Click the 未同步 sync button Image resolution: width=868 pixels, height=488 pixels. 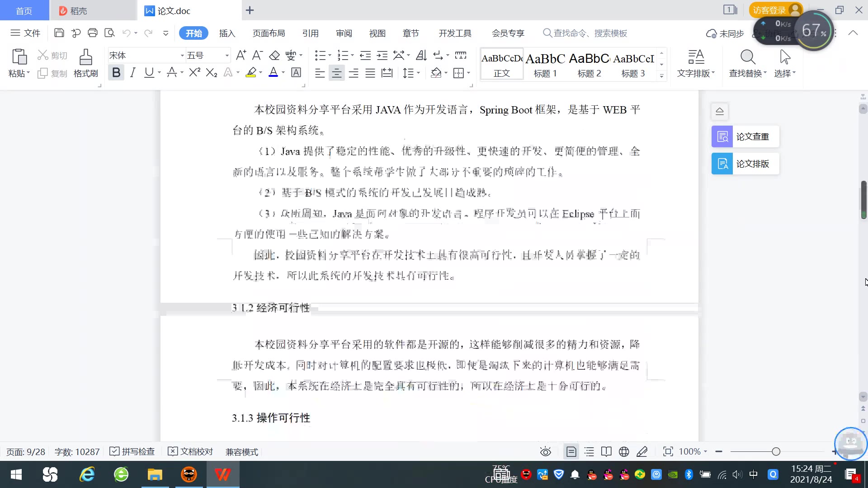[725, 33]
